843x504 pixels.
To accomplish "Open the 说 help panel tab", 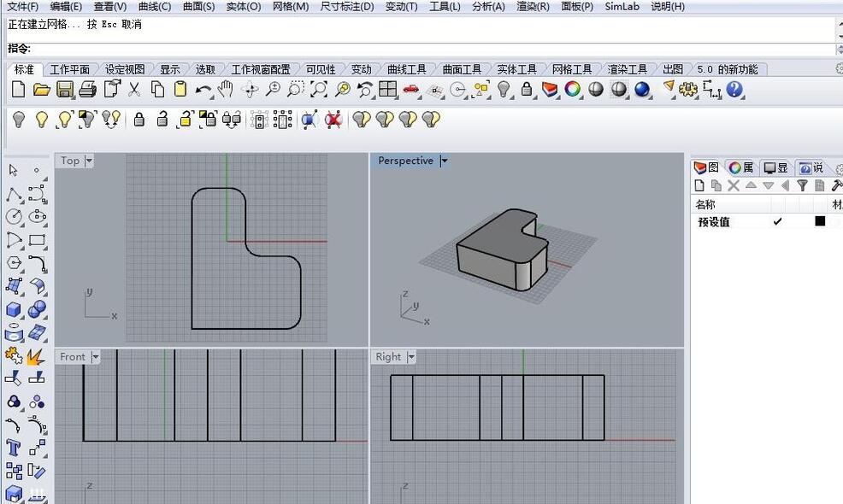I will (x=811, y=167).
